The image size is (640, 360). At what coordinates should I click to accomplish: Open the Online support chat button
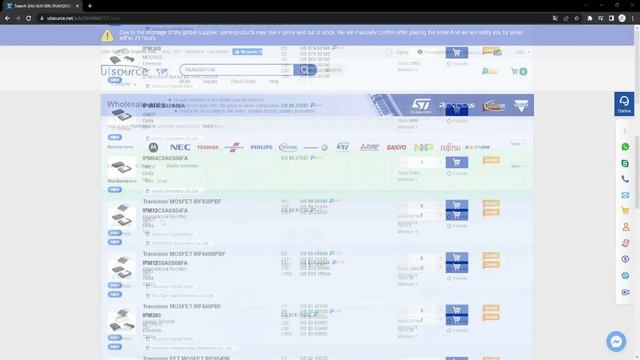(x=624, y=104)
